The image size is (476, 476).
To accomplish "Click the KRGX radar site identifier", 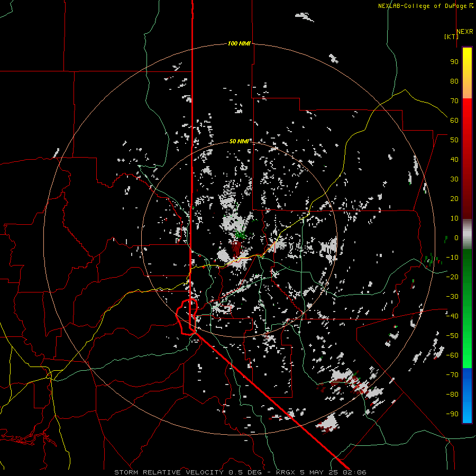I will point(286,472).
